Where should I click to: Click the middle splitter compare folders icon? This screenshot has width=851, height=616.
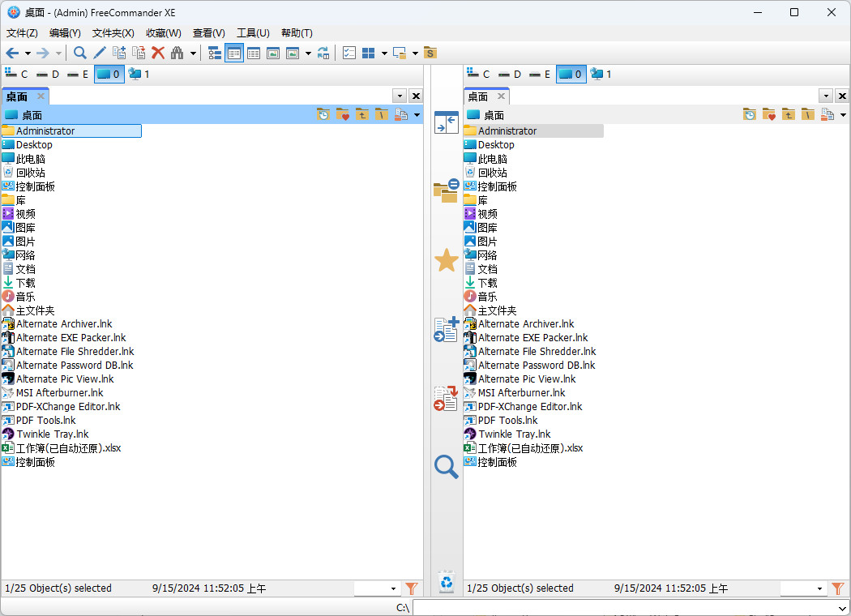tap(447, 191)
